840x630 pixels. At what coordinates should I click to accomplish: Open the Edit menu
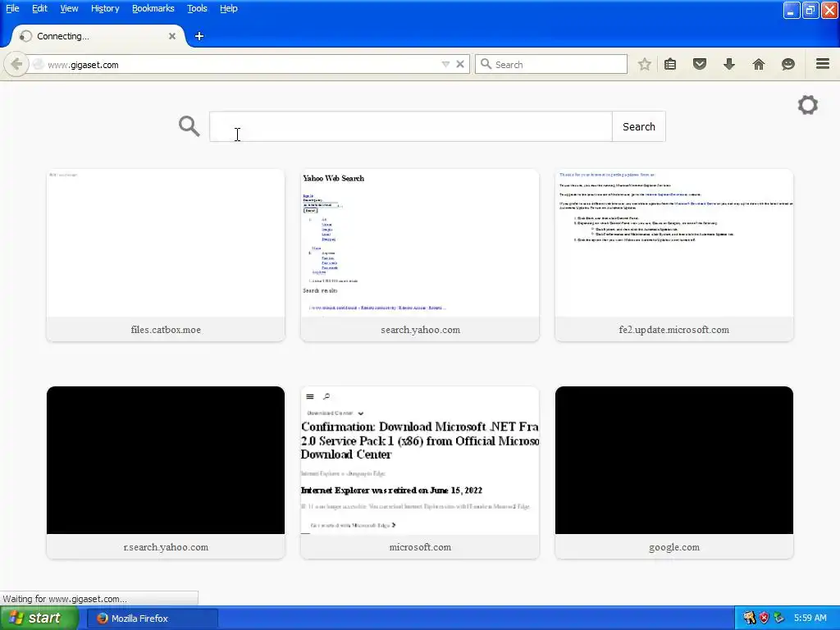[39, 8]
